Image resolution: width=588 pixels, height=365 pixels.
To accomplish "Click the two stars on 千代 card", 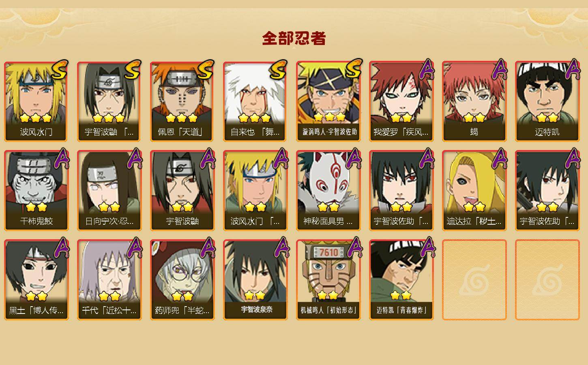I will [x=109, y=296].
